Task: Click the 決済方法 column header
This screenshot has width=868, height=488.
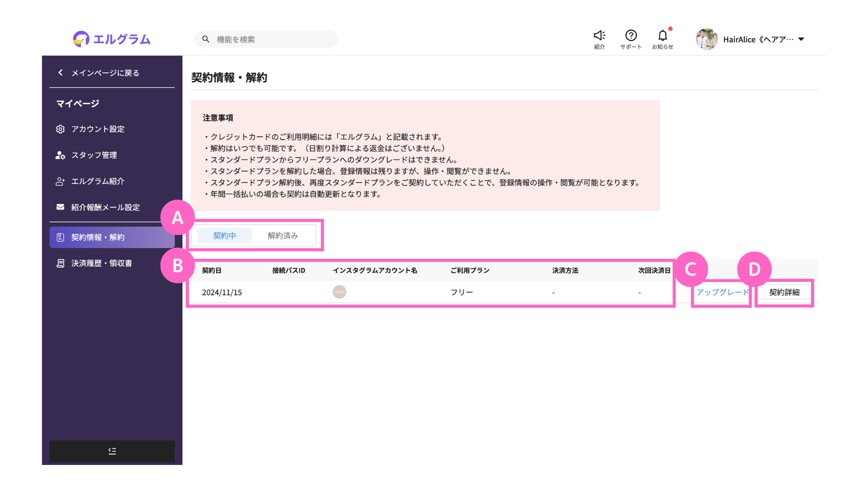Action: click(x=565, y=271)
